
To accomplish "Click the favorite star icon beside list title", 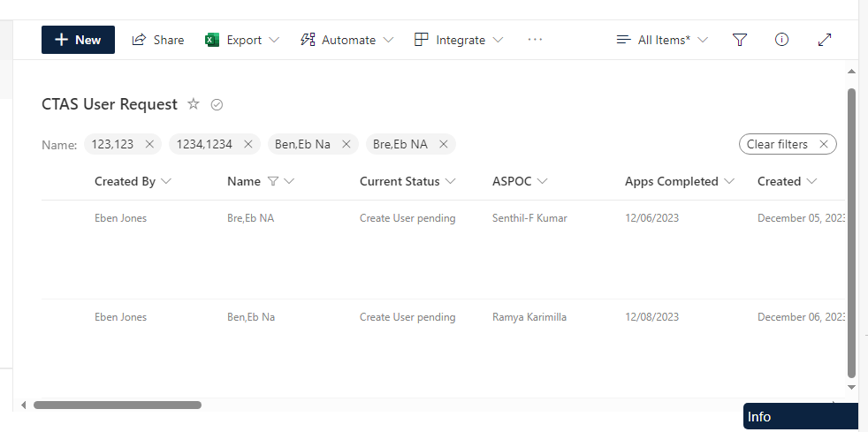I will pyautogui.click(x=194, y=104).
